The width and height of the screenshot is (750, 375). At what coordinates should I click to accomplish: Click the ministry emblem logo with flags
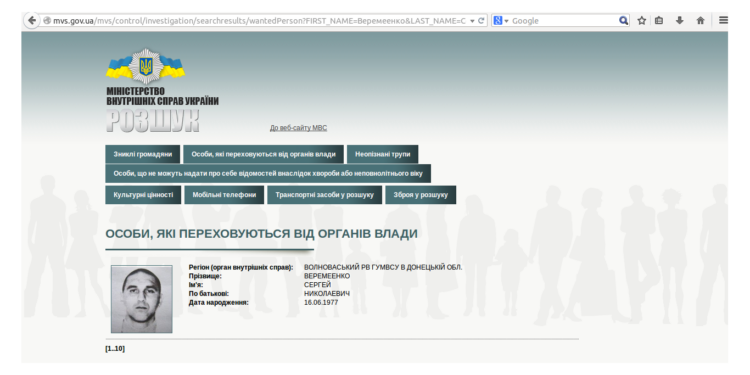(x=145, y=66)
